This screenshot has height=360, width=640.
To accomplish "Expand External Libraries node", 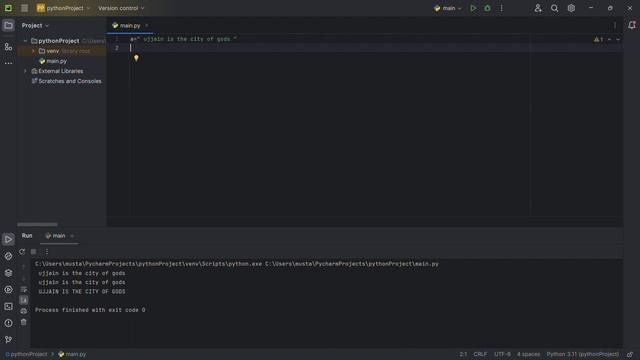I will (25, 71).
